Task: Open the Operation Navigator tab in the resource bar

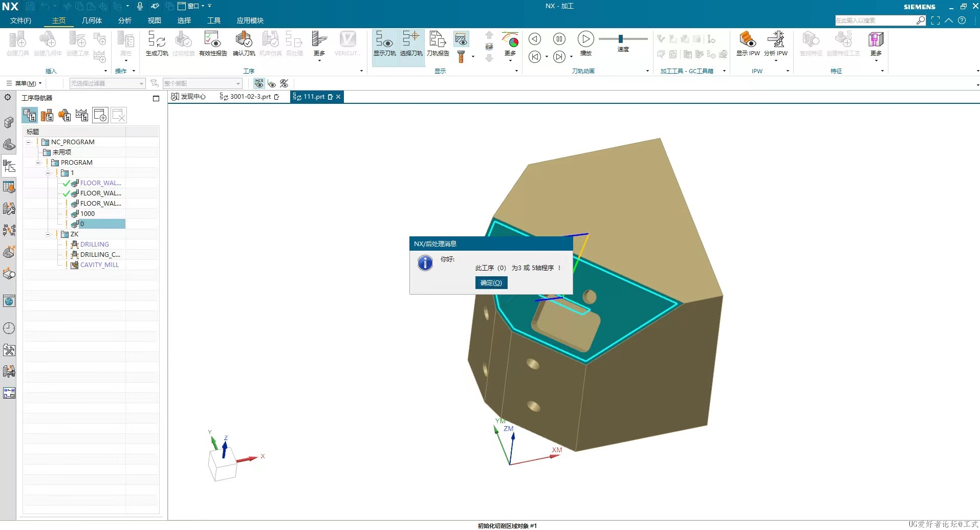Action: tap(9, 166)
